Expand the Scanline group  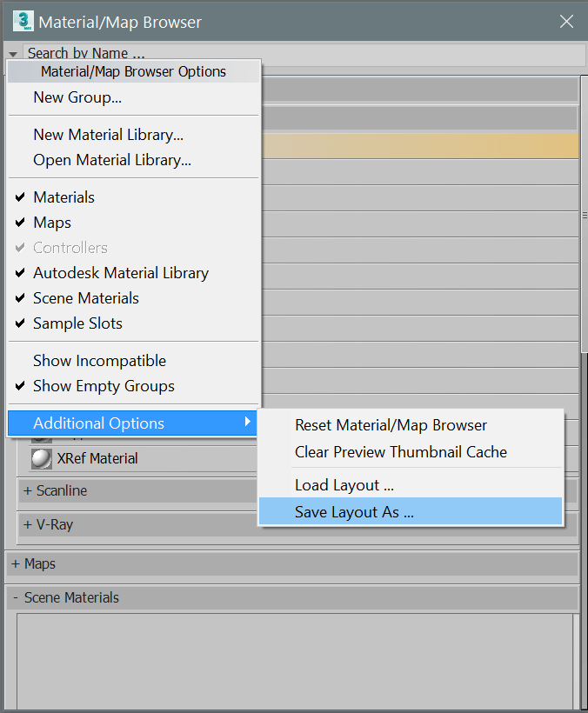(137, 490)
